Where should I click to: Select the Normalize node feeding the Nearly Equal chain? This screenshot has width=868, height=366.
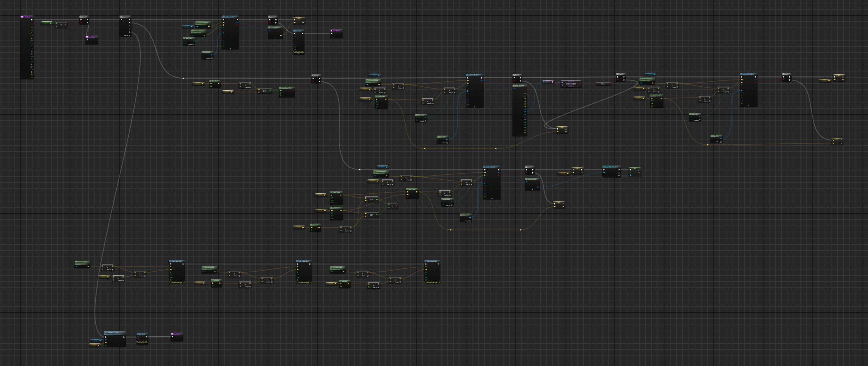pyautogui.click(x=215, y=84)
